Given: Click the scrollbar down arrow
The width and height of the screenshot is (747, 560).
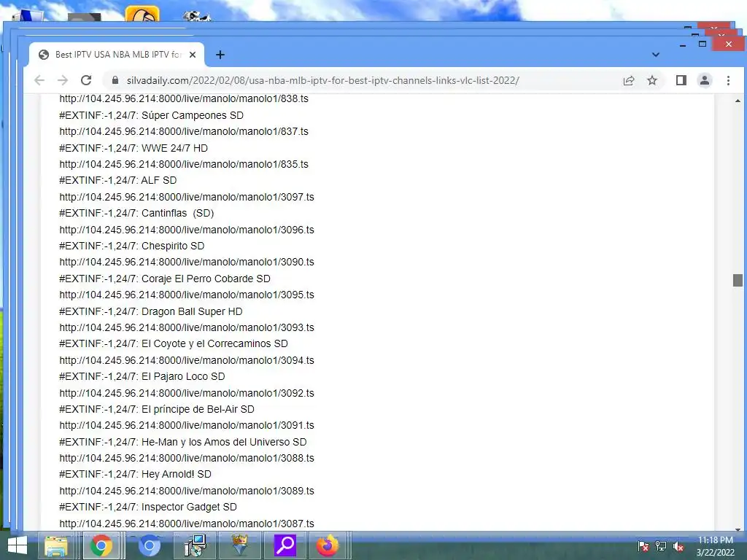Looking at the screenshot, I should 738,529.
